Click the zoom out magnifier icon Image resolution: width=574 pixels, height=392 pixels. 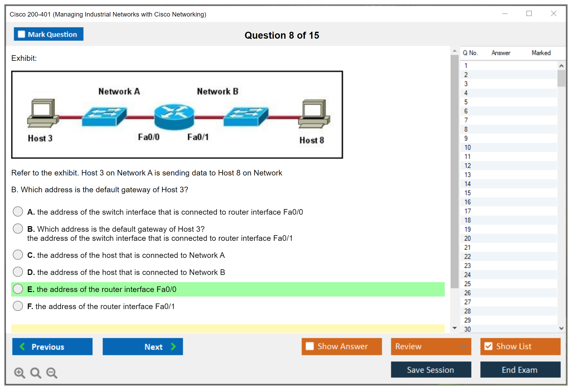tap(52, 373)
